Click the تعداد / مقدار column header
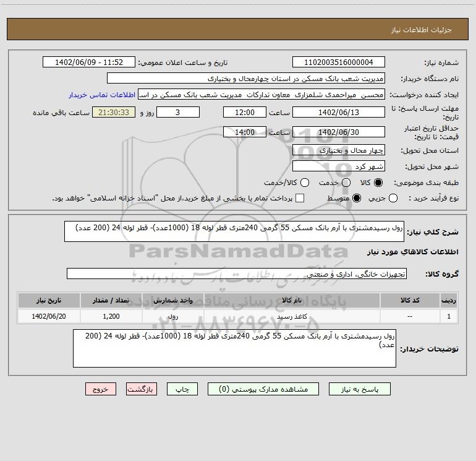The height and width of the screenshot is (461, 476). (111, 300)
